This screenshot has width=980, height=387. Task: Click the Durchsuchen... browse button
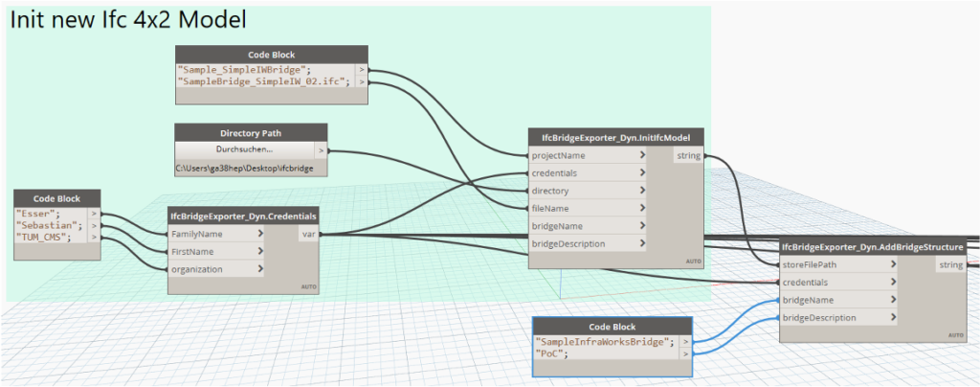[244, 150]
